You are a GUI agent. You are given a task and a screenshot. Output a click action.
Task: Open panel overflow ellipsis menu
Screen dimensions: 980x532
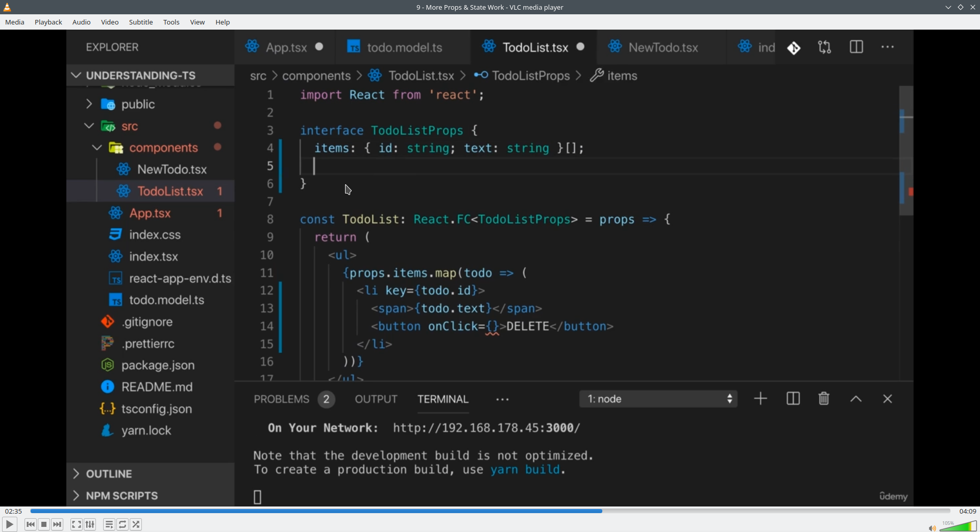point(503,400)
